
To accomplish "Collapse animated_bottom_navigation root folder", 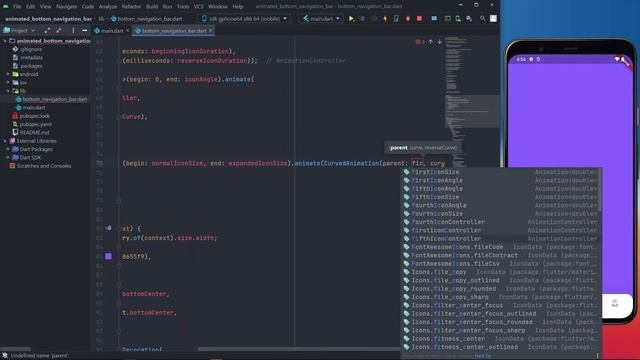I will click(5, 41).
